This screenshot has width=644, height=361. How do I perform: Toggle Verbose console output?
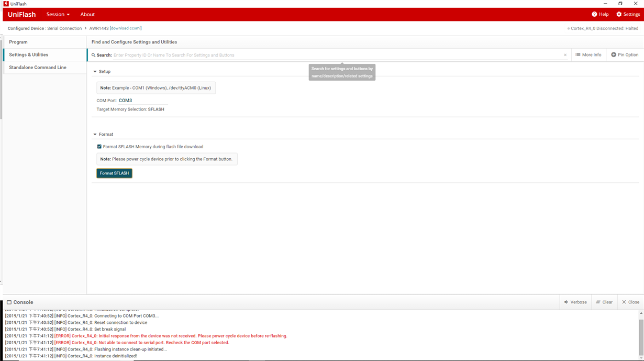pyautogui.click(x=575, y=302)
